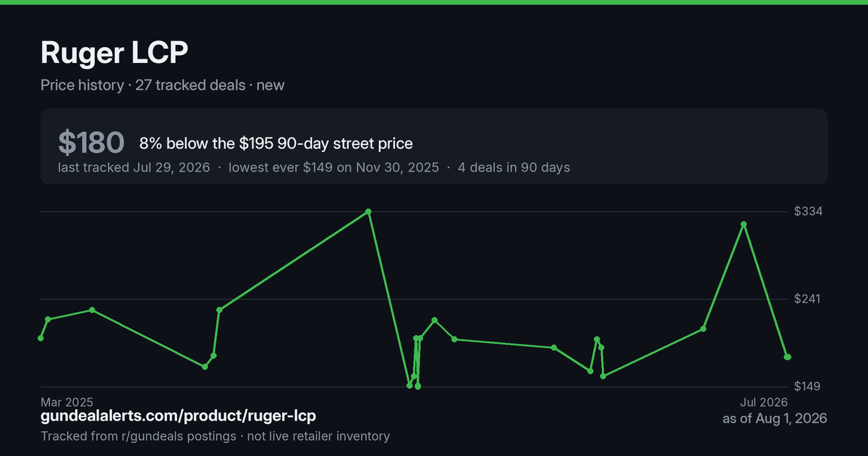Click the latest data point at chart end
Viewport: 868px width, 456px height.
[x=788, y=357]
